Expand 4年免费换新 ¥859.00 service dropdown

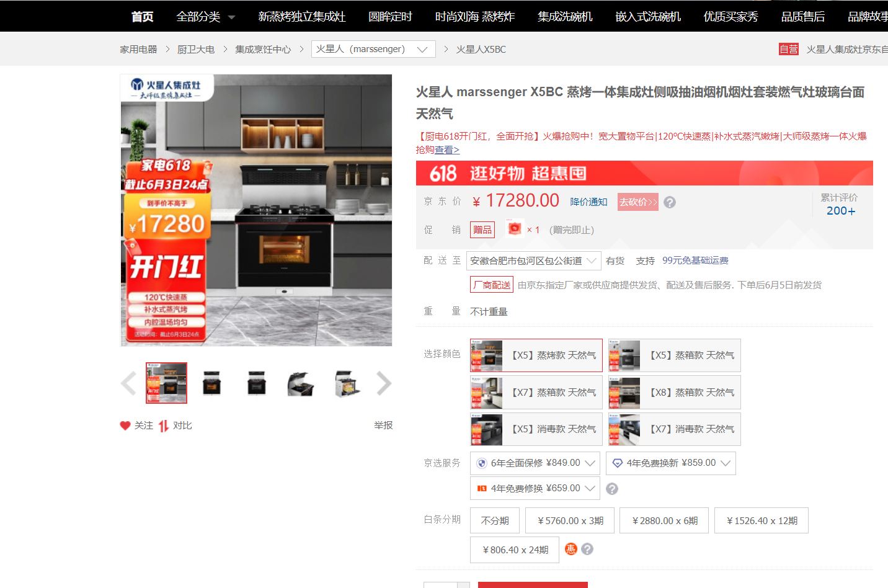coord(671,463)
